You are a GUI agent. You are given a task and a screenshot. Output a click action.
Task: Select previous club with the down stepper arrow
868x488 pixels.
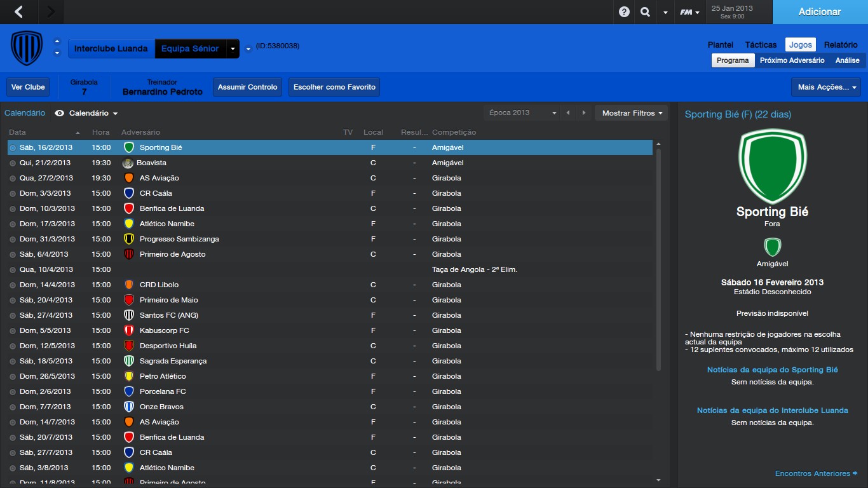(57, 53)
